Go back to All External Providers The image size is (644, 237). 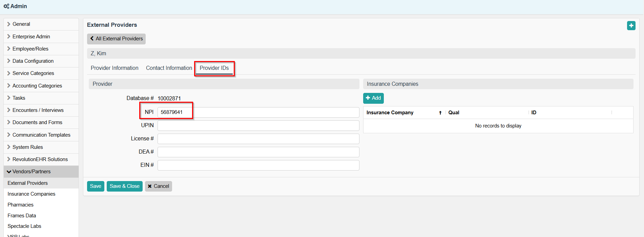116,39
